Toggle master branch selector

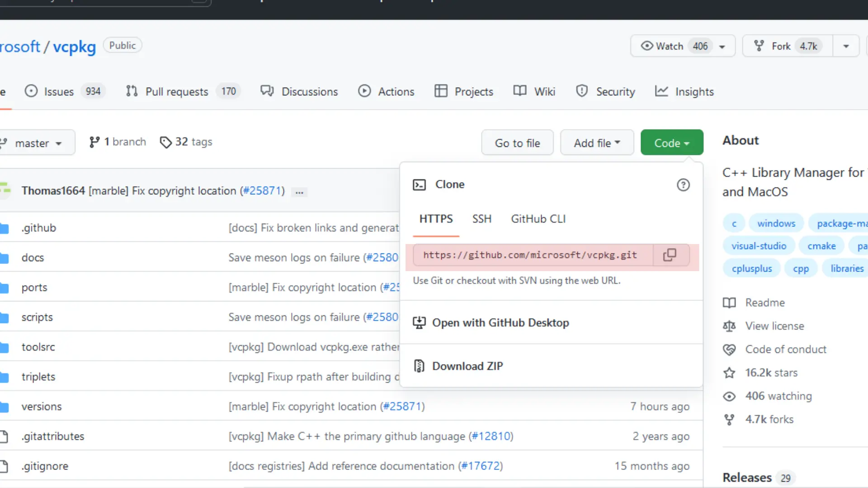coord(33,143)
